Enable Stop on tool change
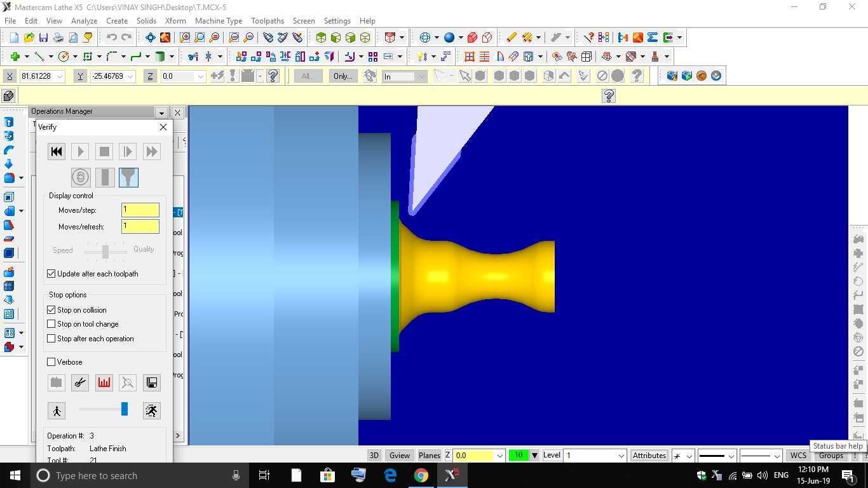The image size is (868, 488). coord(51,324)
